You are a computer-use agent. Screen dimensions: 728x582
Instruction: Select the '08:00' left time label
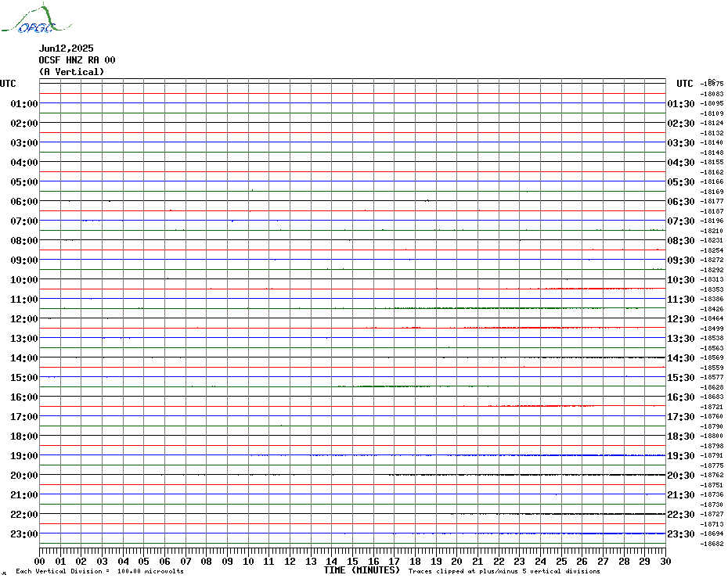point(24,240)
